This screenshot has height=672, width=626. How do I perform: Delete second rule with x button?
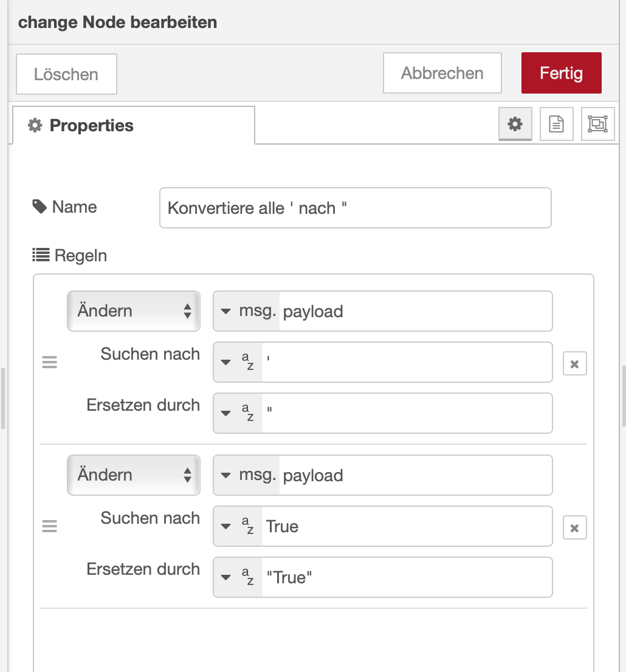click(574, 527)
